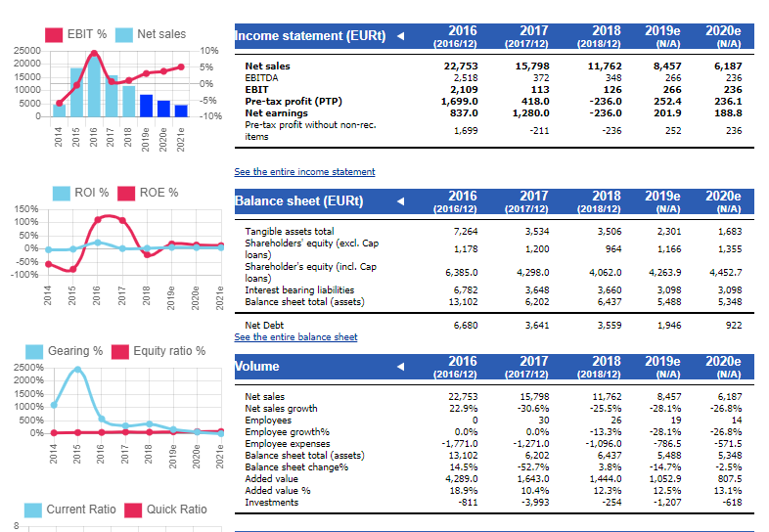Click 'Net earnings' row label
This screenshot has height=532, width=769.
click(276, 113)
